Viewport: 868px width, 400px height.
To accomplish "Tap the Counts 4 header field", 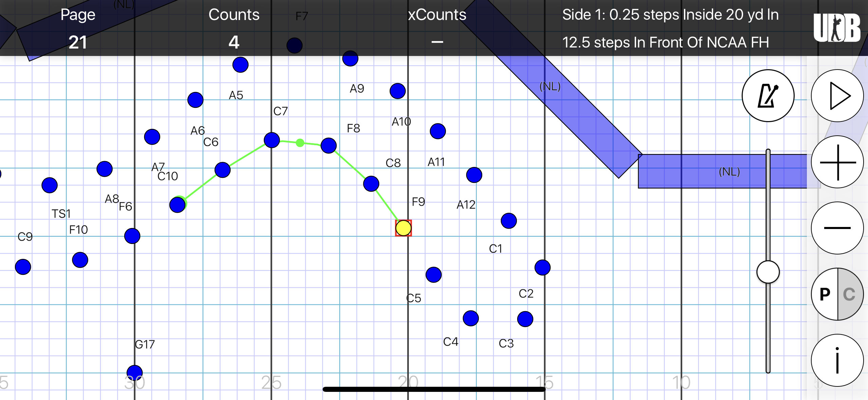I will click(x=234, y=28).
